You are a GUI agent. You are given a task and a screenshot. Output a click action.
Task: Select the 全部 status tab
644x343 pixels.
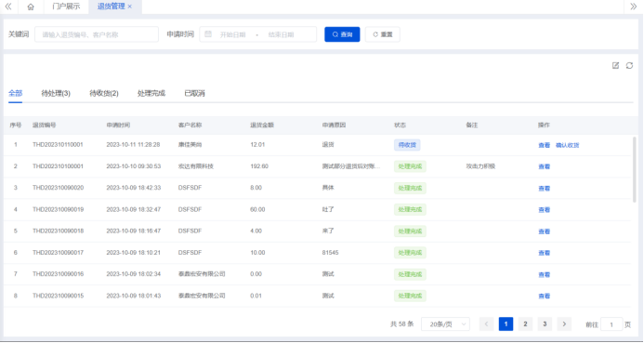tap(15, 93)
